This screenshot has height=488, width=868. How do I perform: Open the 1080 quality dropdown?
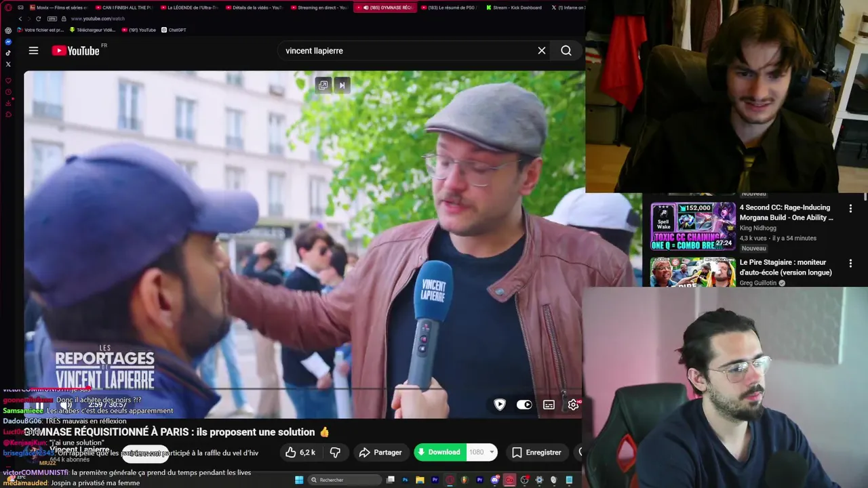482,452
